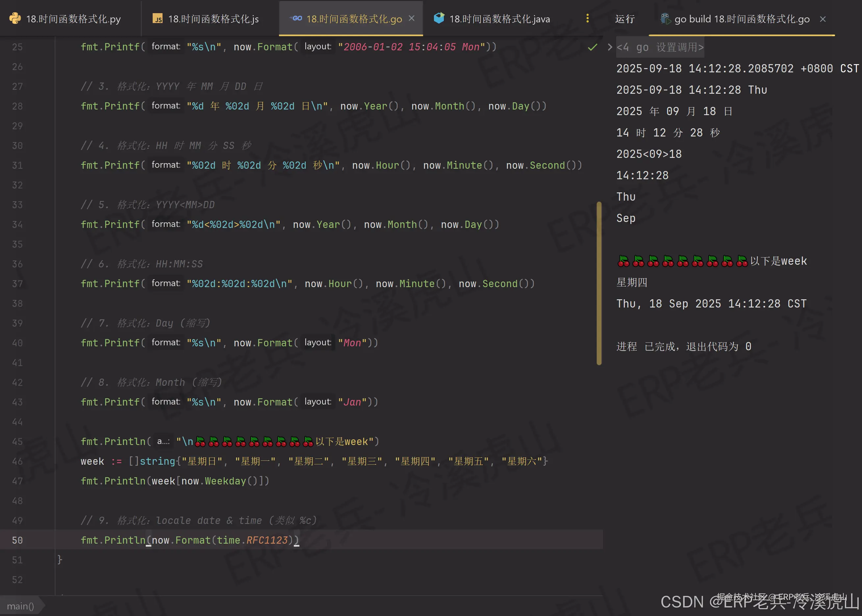Click line number 50 in the gutter
The width and height of the screenshot is (862, 616).
point(17,540)
